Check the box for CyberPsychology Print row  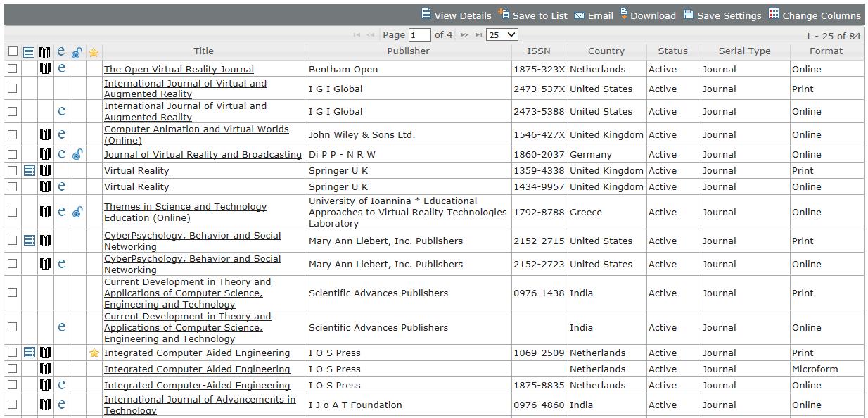point(13,241)
